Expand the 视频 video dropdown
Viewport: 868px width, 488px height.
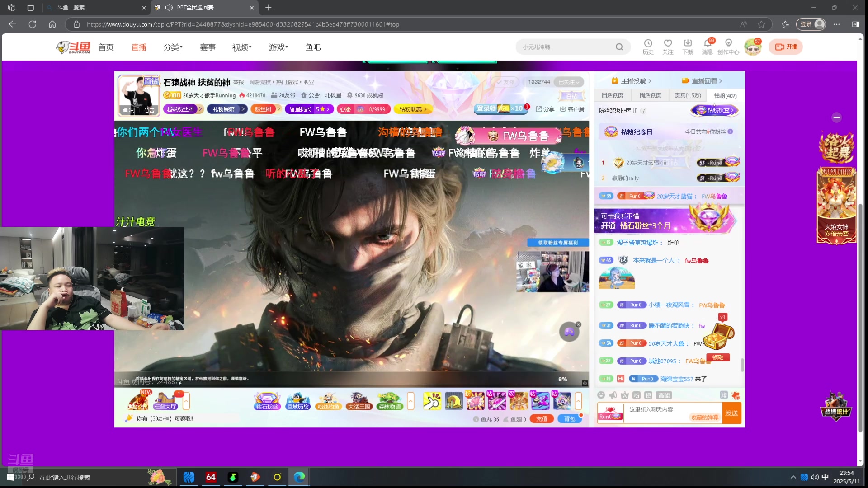pos(242,47)
